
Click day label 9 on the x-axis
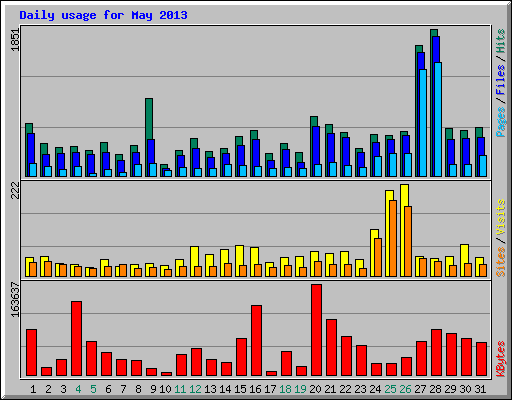(153, 389)
